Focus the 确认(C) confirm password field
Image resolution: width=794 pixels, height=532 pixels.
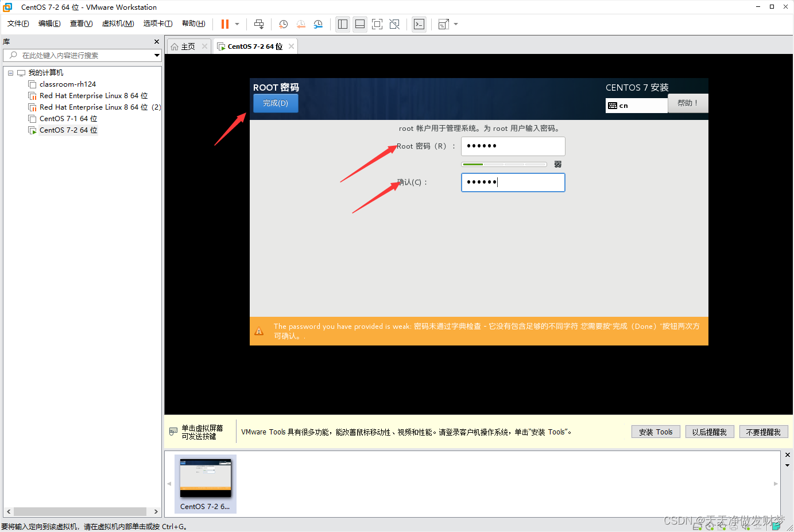tap(513, 182)
